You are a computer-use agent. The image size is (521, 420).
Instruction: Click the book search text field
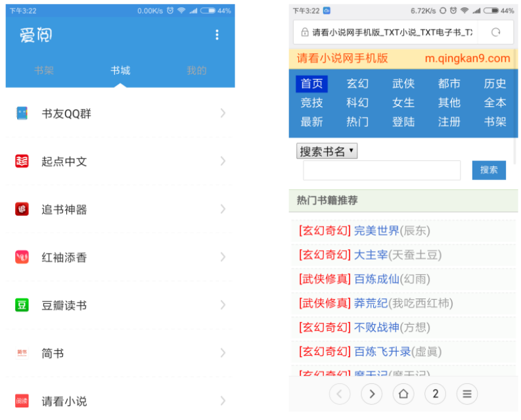coord(382,170)
